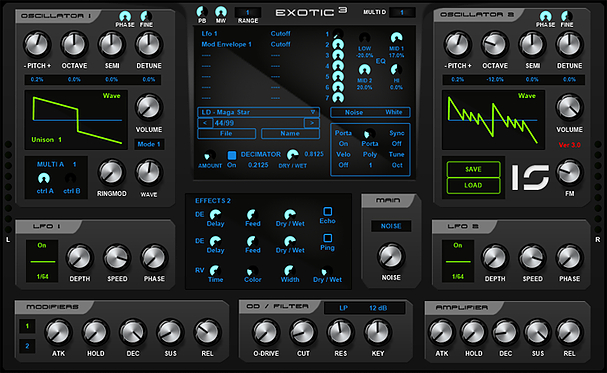Open the Noise White type selector
This screenshot has height=373, width=607.
pos(370,112)
